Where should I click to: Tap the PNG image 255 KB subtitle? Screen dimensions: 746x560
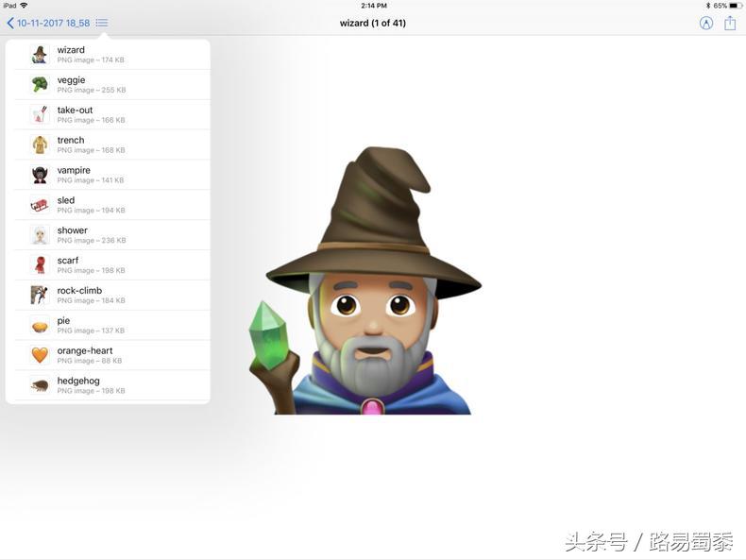[x=92, y=90]
